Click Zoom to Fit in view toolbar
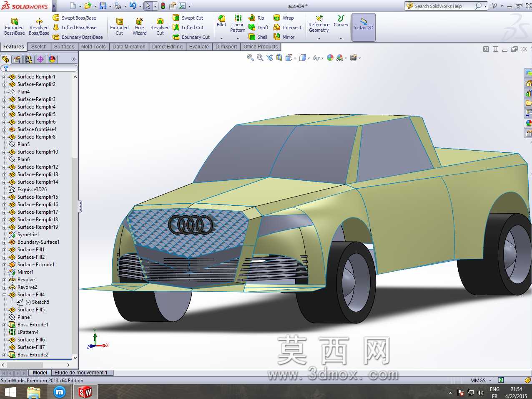The height and width of the screenshot is (399, 532). tap(251, 58)
